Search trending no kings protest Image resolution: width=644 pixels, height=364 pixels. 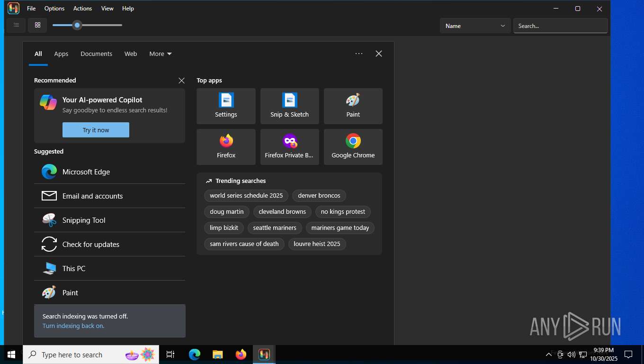point(343,211)
